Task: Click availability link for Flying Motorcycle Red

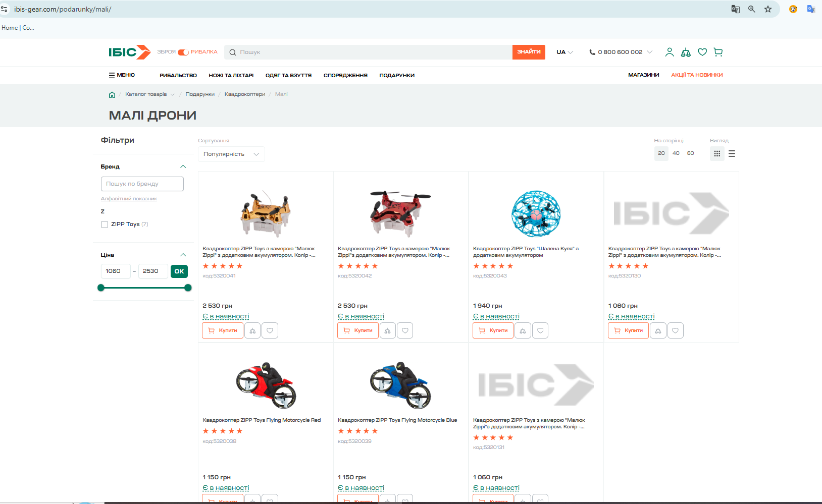Action: [x=226, y=488]
